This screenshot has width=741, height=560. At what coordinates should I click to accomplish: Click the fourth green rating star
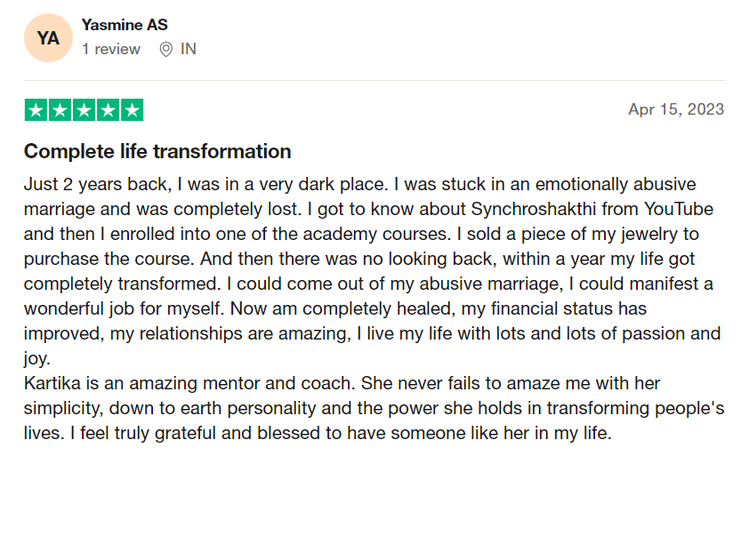click(x=109, y=110)
